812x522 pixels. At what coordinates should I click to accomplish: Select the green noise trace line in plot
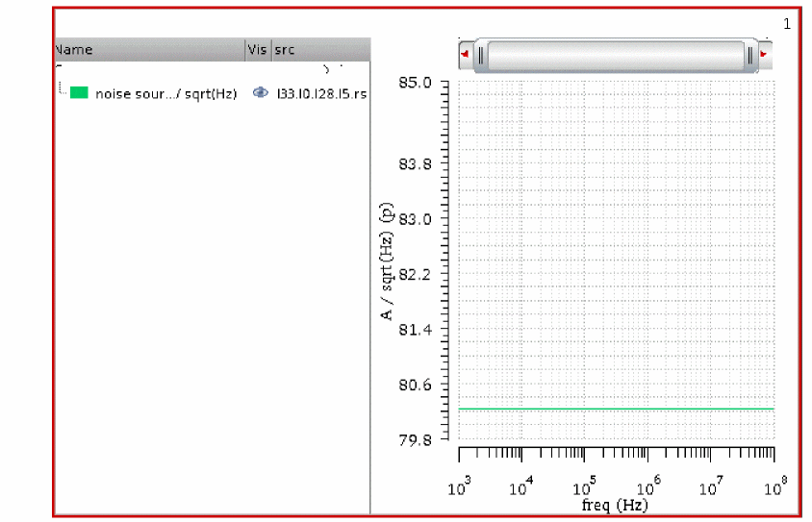(x=617, y=410)
